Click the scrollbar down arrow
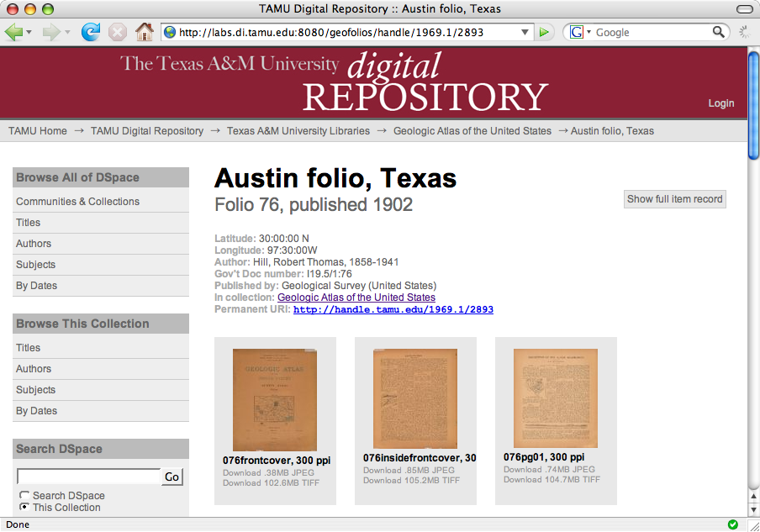Screen dimensions: 760x532 754,509
